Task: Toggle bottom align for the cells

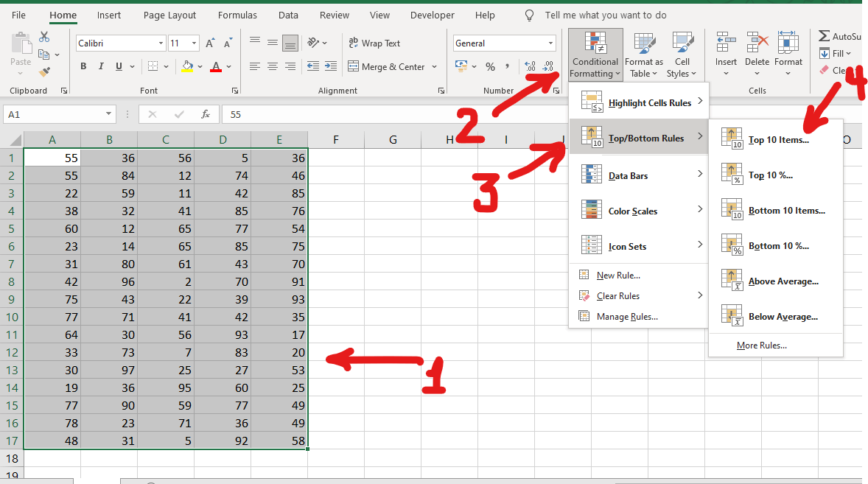Action: 290,43
